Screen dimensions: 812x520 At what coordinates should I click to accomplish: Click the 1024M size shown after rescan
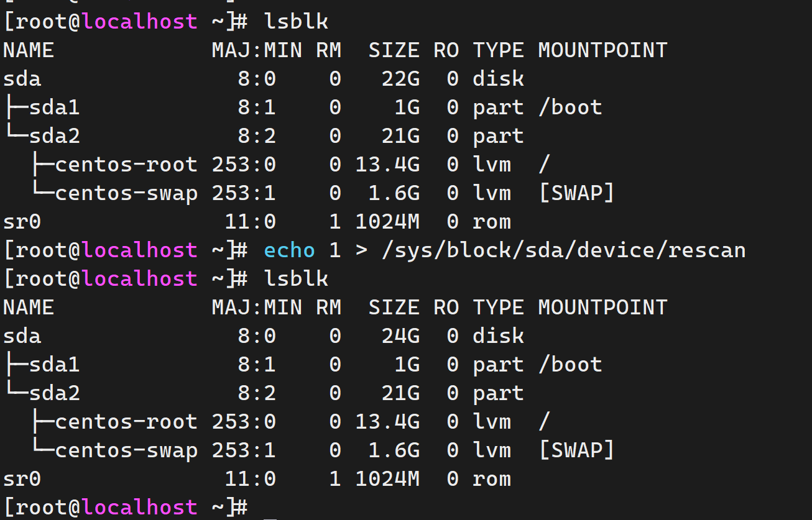(387, 479)
